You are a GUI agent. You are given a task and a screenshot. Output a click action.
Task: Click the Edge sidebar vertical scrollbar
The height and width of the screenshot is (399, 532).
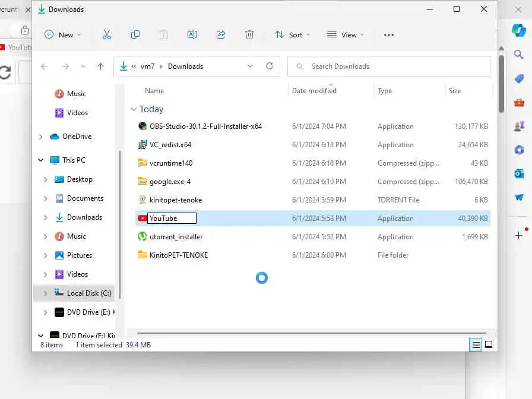pyautogui.click(x=502, y=84)
